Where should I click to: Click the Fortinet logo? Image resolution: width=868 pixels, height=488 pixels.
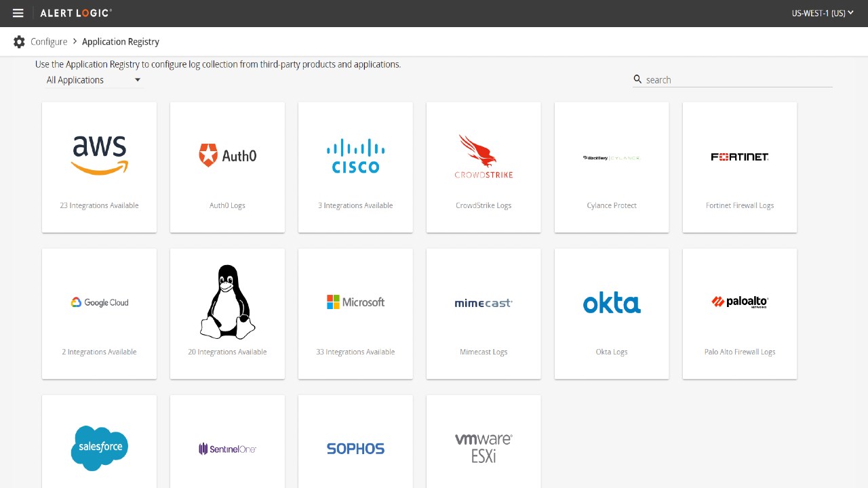click(740, 157)
